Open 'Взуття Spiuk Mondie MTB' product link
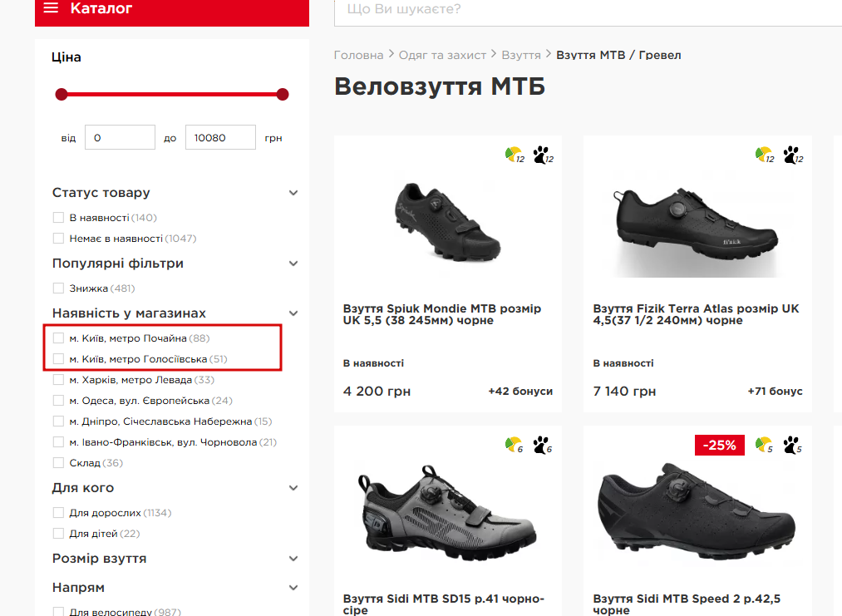This screenshot has height=616, width=842. tap(441, 314)
